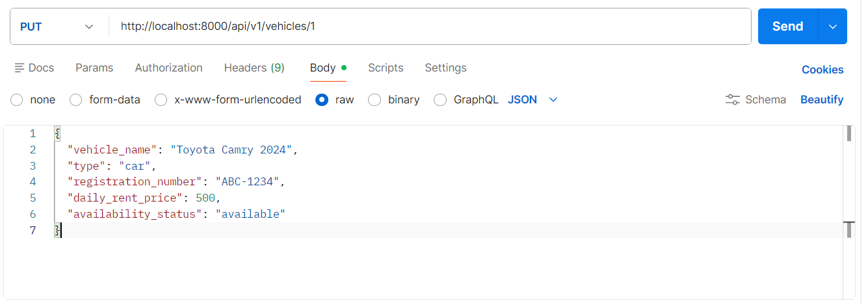Beautify the JSON body
Image resolution: width=868 pixels, height=303 pixels.
pyautogui.click(x=822, y=99)
